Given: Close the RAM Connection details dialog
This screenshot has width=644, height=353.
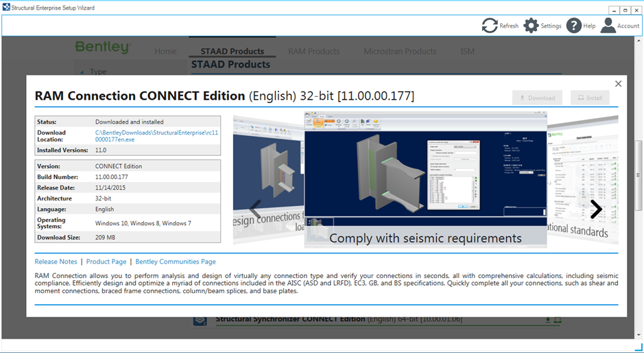Looking at the screenshot, I should [618, 84].
